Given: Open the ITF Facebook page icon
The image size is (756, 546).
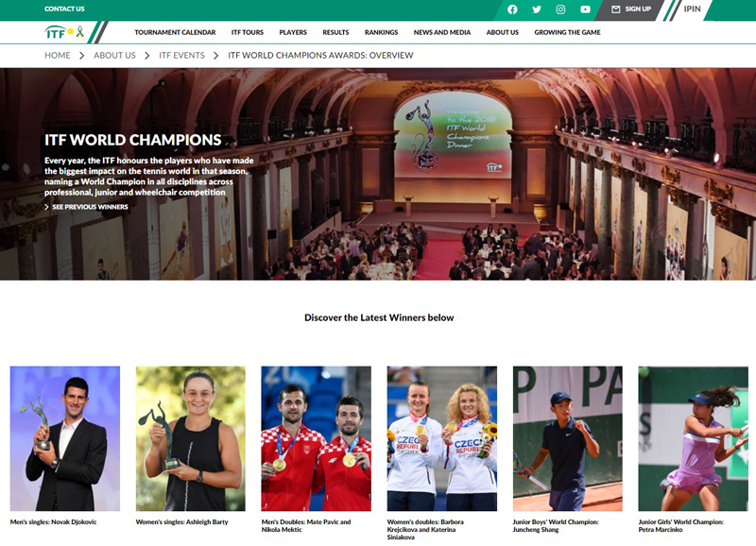Looking at the screenshot, I should tap(512, 9).
